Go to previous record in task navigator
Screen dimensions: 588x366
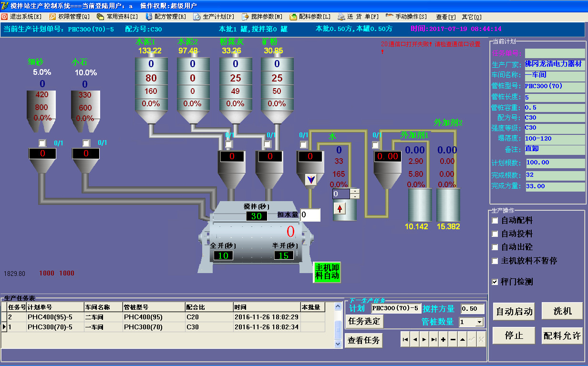click(x=415, y=339)
